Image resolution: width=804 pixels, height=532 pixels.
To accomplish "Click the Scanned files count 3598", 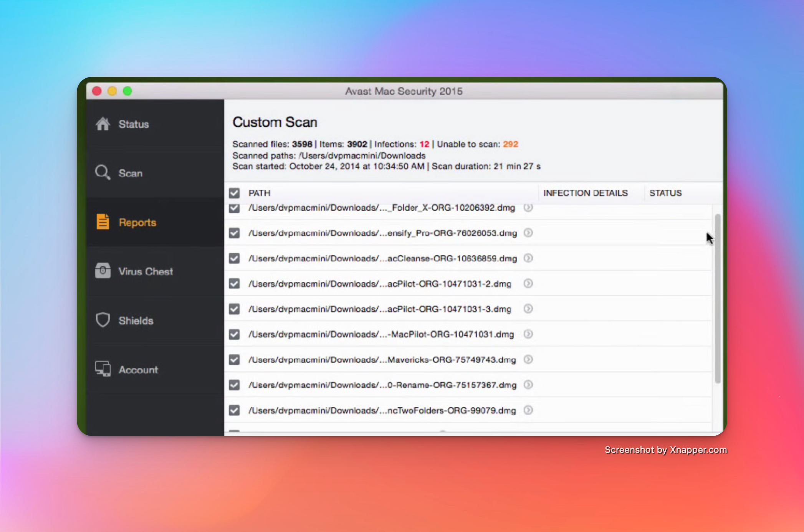I will (x=302, y=144).
